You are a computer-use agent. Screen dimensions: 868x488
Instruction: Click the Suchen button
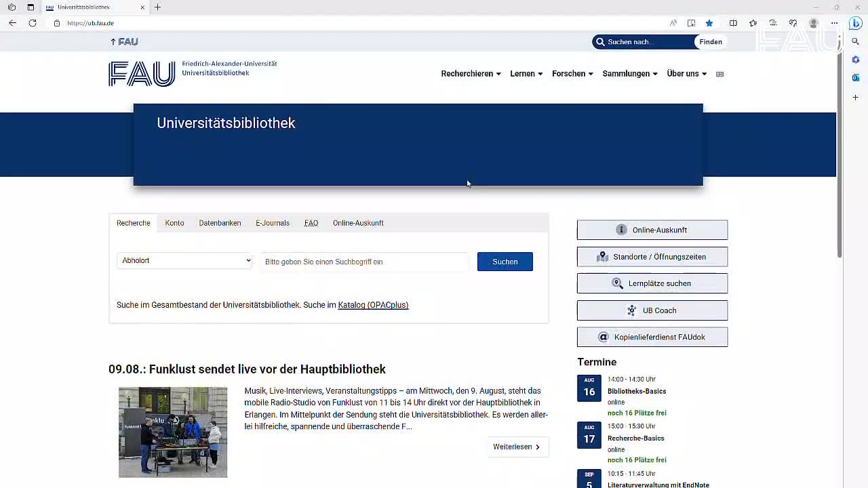(x=505, y=261)
